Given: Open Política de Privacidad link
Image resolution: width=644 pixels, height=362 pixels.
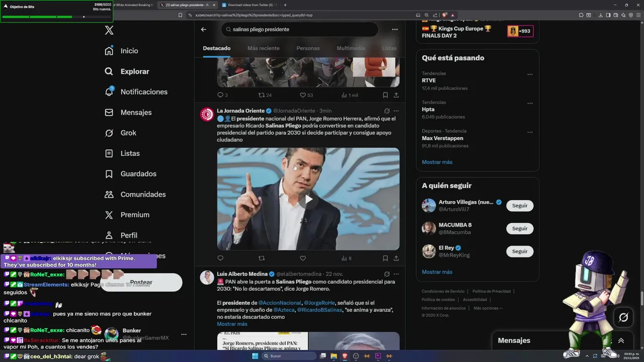Looking at the screenshot, I should tap(492, 292).
